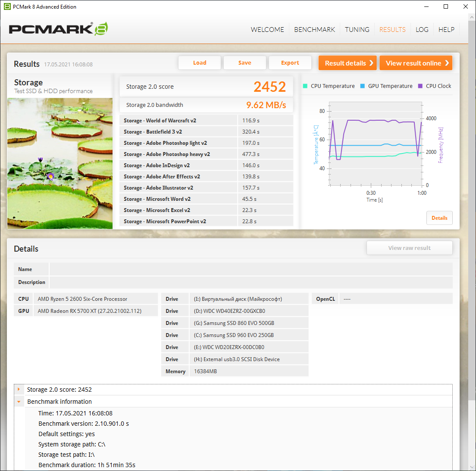Click the Name input field
The width and height of the screenshot is (476, 471).
coord(251,269)
